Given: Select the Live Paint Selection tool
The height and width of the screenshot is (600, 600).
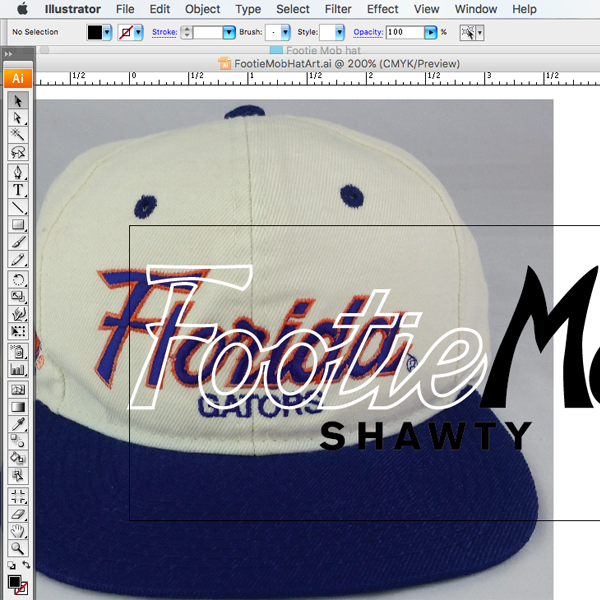Looking at the screenshot, I should tap(18, 475).
